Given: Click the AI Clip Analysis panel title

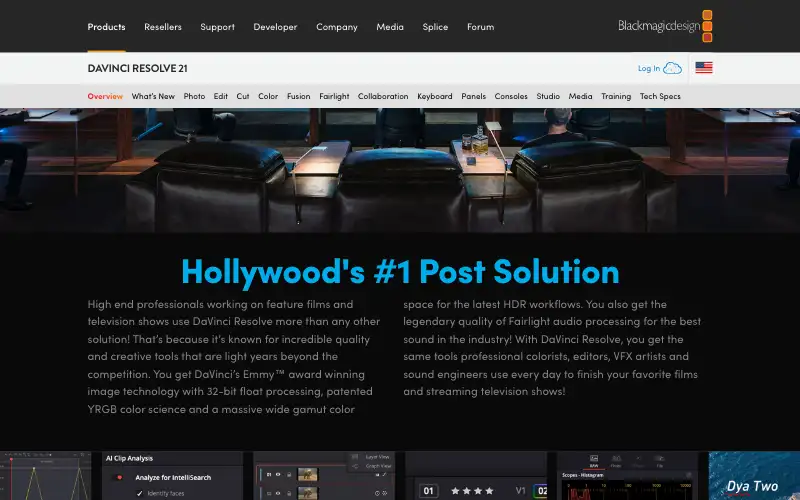Looking at the screenshot, I should 130,458.
